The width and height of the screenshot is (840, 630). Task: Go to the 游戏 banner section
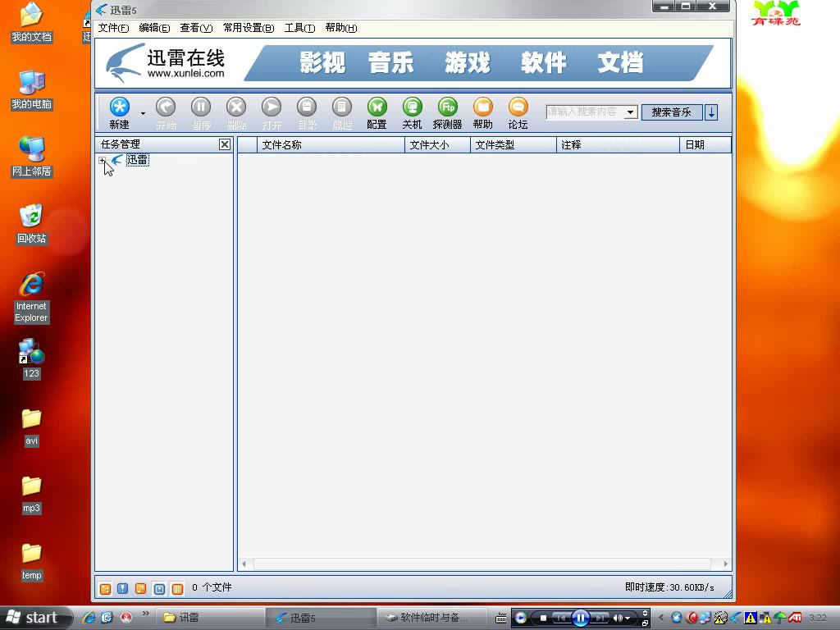468,62
